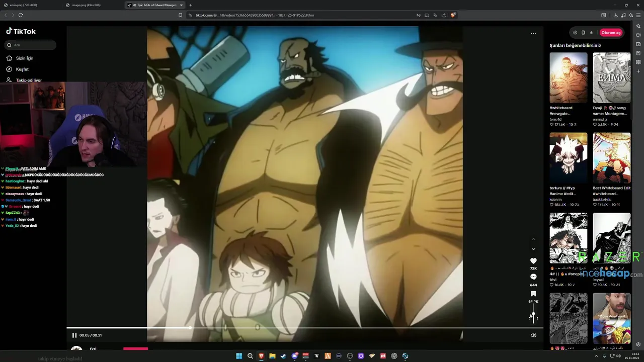Open the Windows Start menu

pyautogui.click(x=239, y=356)
